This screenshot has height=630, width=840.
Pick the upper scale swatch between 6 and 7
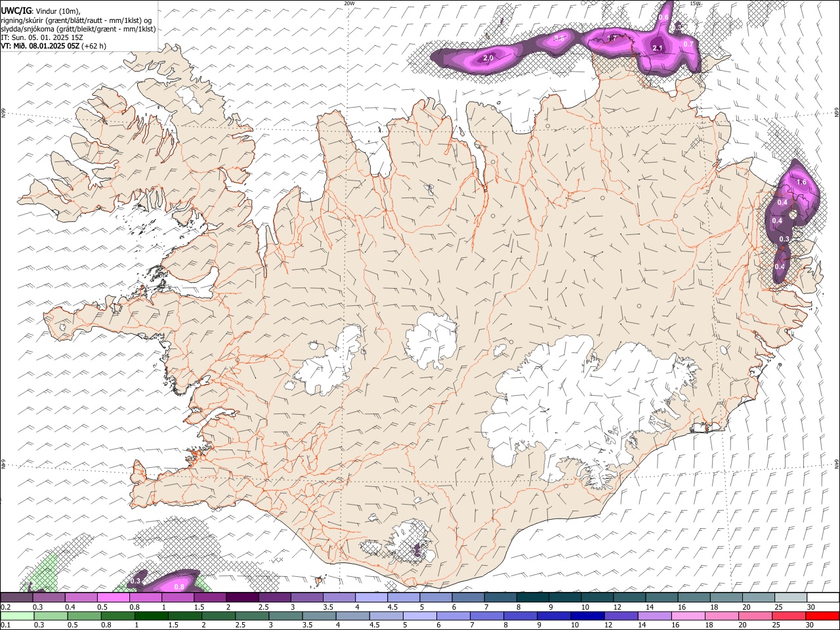tap(468, 598)
